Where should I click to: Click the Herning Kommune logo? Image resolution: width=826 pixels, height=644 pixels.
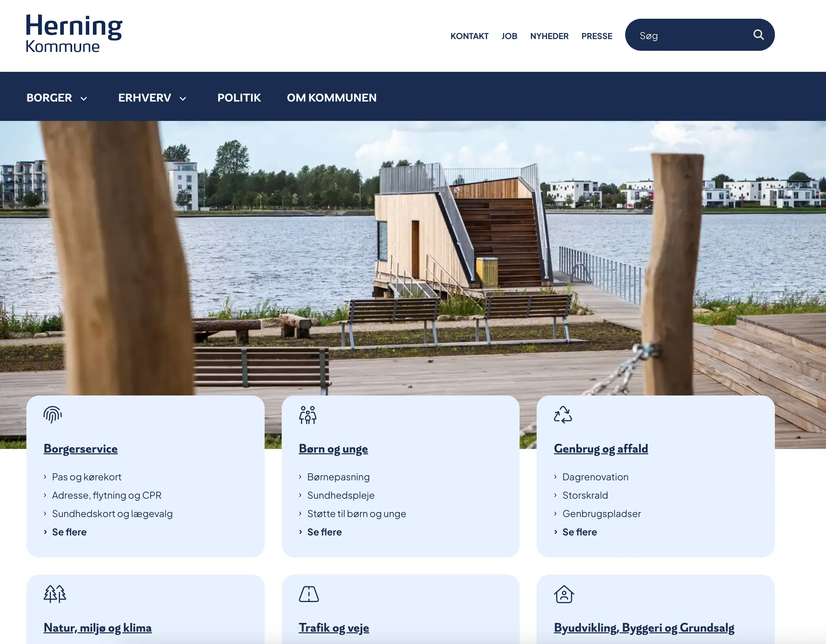tap(74, 33)
